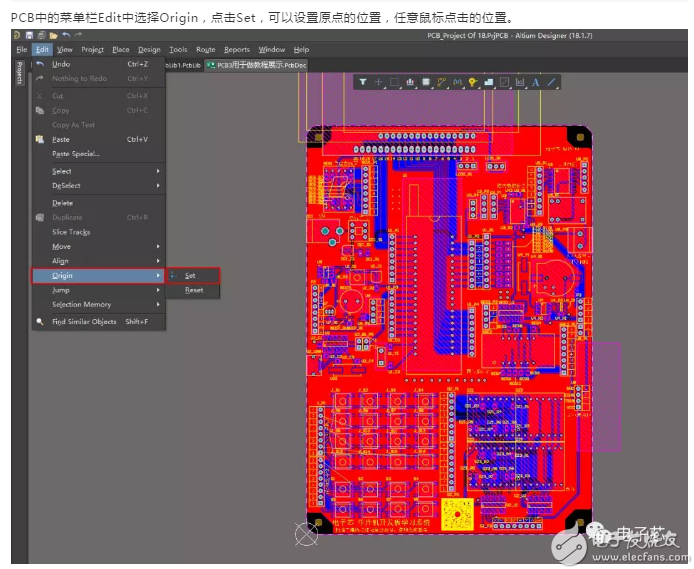The width and height of the screenshot is (694, 569).
Task: Open the View menu
Action: click(x=65, y=50)
